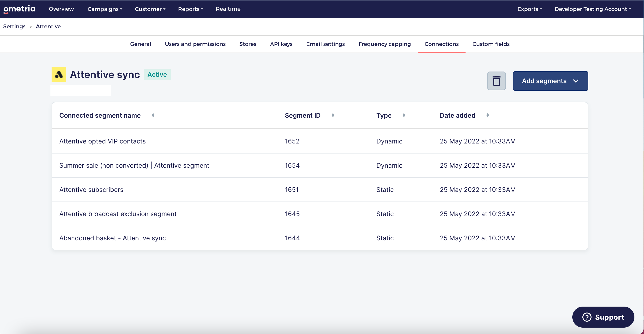Screen dimensions: 644x334
Task: Click date added for broadcast exclusion segment
Action: click(477, 214)
